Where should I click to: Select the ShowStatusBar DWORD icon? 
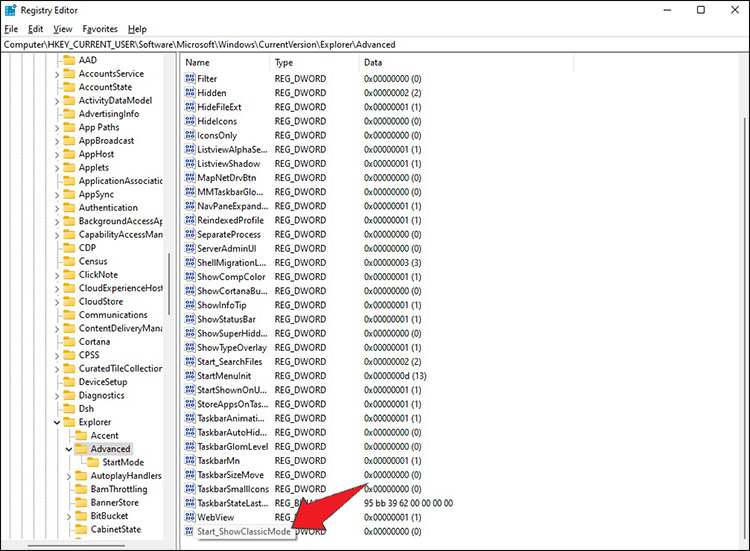(x=190, y=319)
